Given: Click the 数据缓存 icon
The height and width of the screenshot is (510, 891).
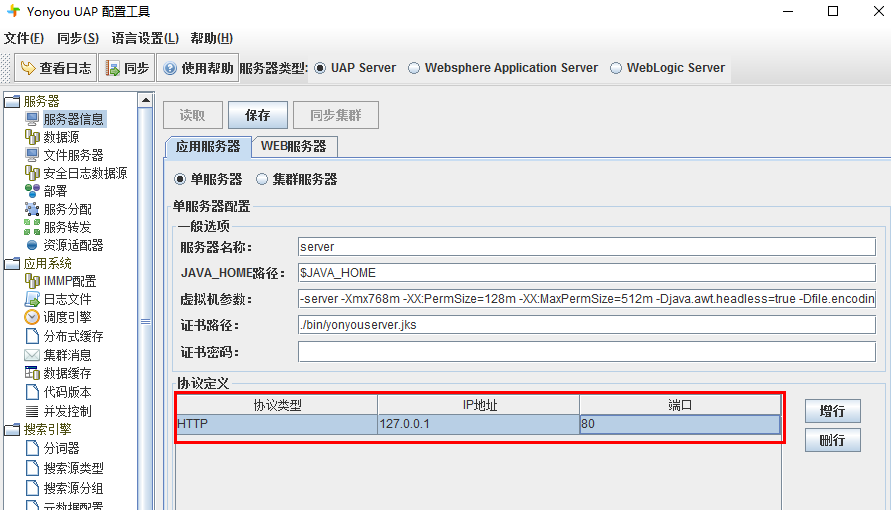Looking at the screenshot, I should pyautogui.click(x=32, y=373).
